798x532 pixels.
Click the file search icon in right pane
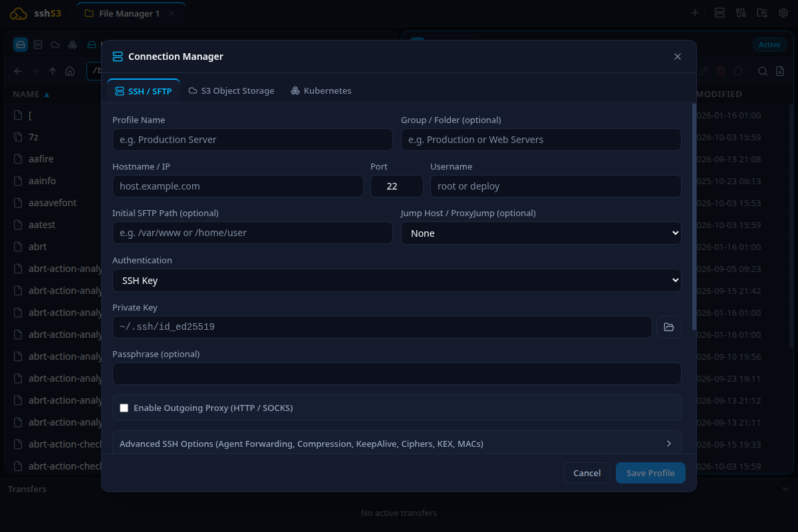(781, 71)
